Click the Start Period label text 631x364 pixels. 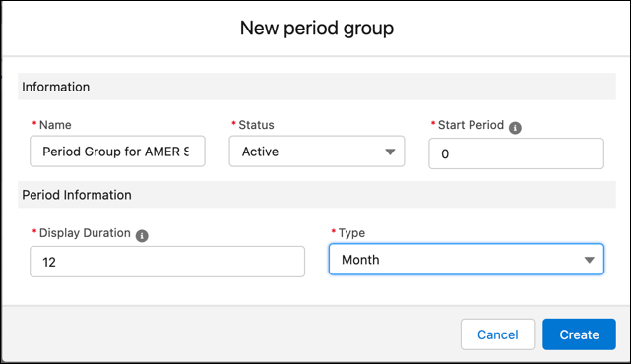tap(471, 125)
